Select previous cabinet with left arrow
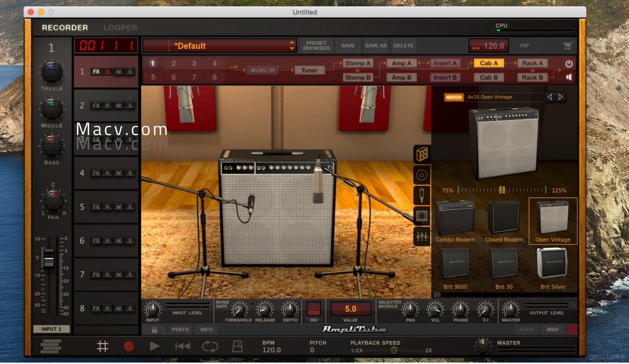 [550, 97]
